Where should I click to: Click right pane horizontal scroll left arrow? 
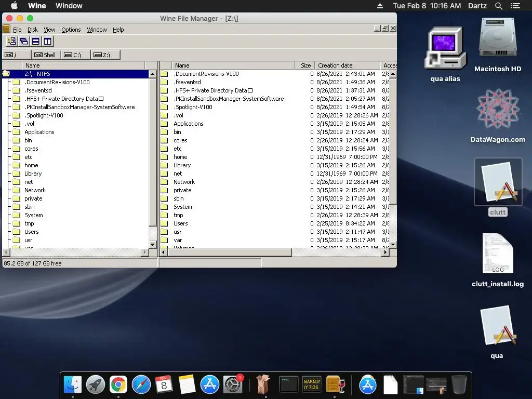click(x=164, y=252)
